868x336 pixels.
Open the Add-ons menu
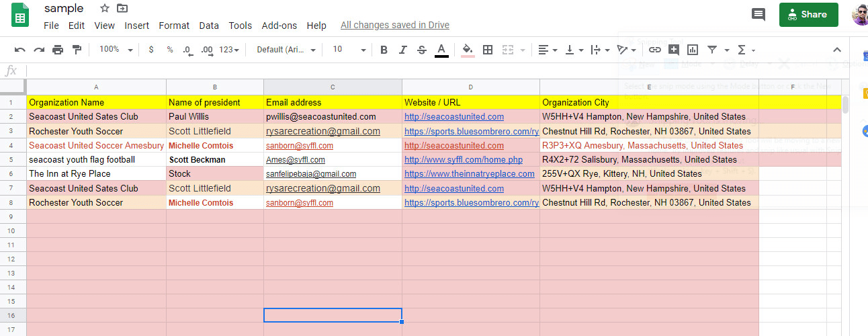pyautogui.click(x=279, y=26)
